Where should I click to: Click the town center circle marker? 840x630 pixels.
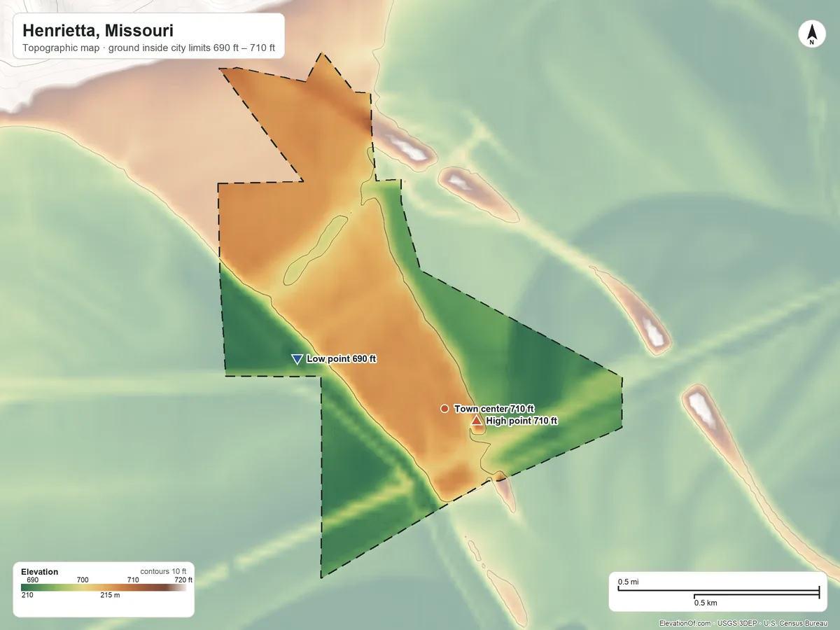tap(444, 408)
